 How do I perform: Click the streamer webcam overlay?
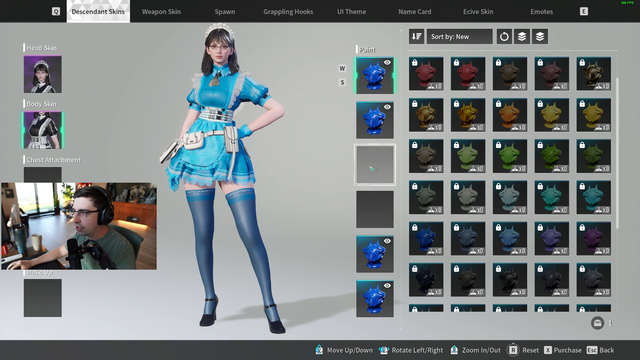point(79,226)
